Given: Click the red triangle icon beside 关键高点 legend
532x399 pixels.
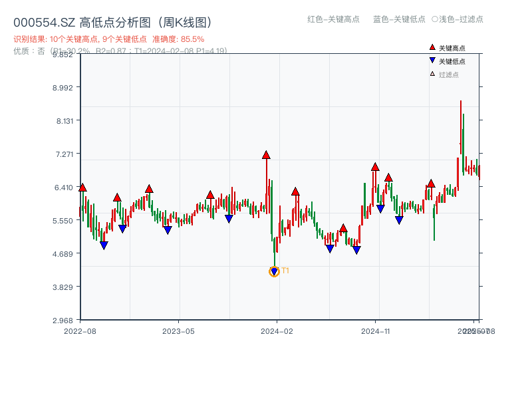Looking at the screenshot, I should point(432,47).
